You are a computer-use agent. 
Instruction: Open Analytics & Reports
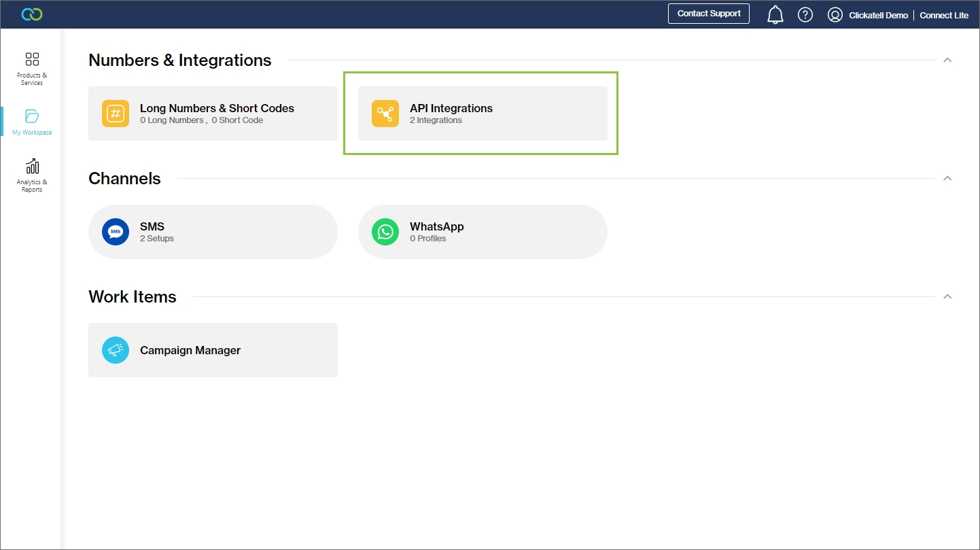point(32,175)
